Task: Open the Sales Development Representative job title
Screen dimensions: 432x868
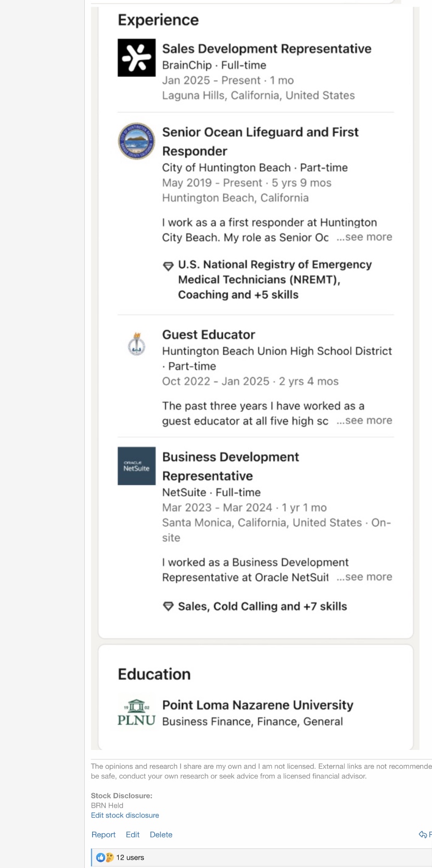Action: pyautogui.click(x=266, y=49)
